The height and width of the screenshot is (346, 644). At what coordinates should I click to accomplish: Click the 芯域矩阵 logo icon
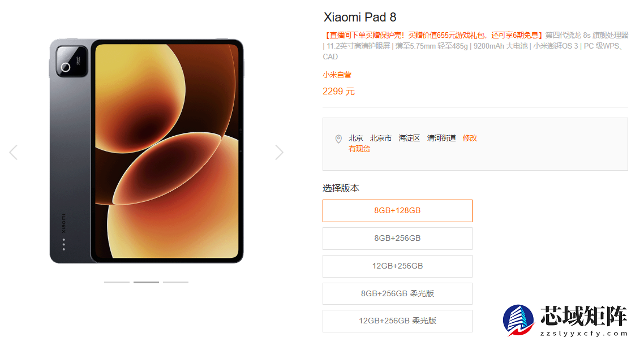click(x=519, y=320)
